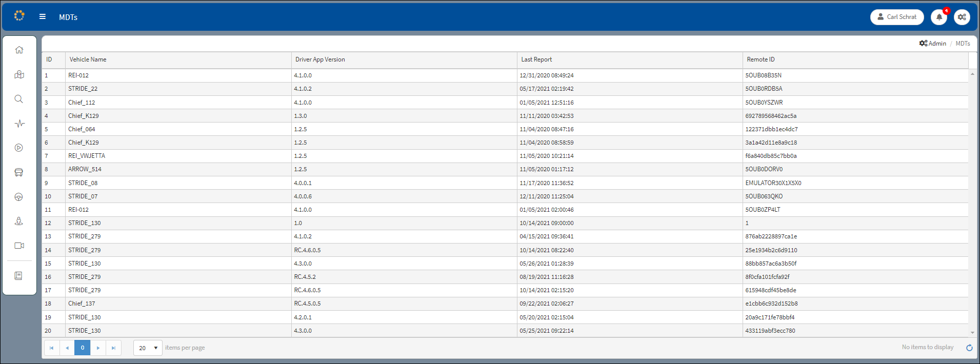Click the grid scrollbar down arrow

[x=972, y=333]
